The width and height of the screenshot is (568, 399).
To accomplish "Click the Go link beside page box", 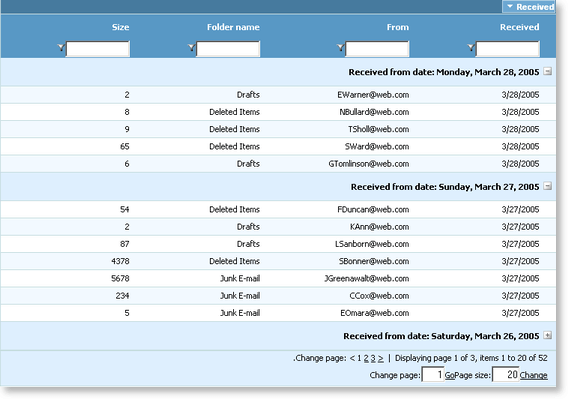I will [450, 375].
